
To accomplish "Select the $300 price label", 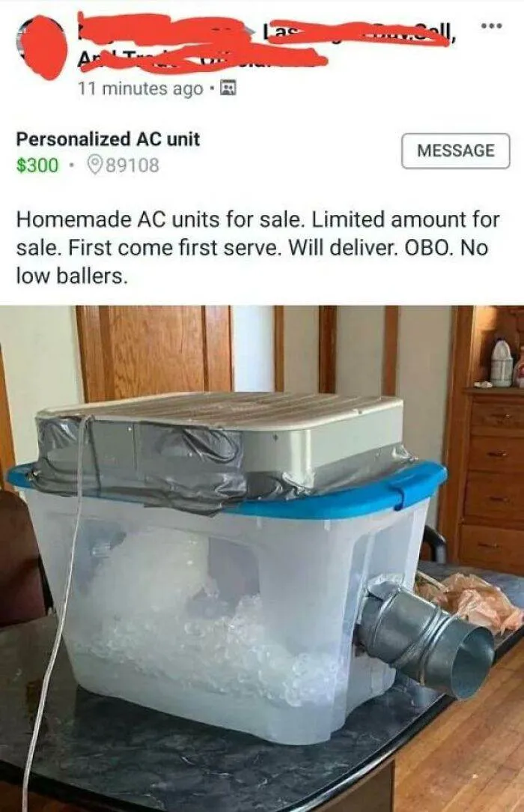I will click(37, 166).
